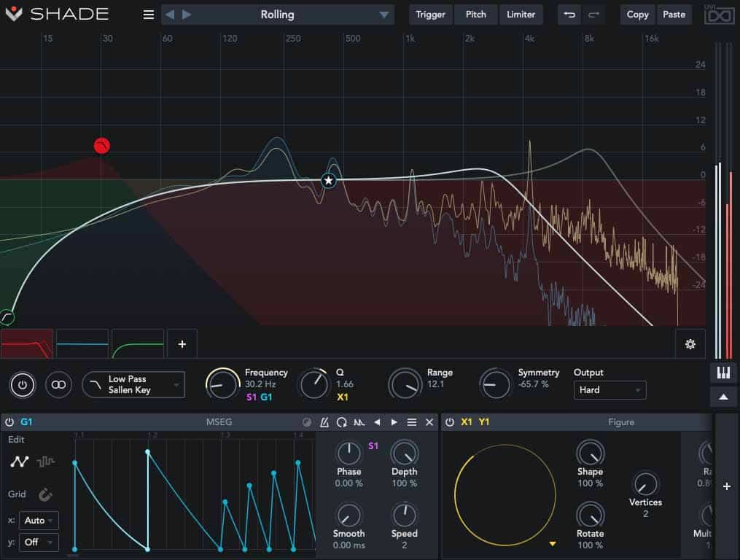The width and height of the screenshot is (740, 560).
Task: Click the Figure Rotate knob
Action: [590, 515]
